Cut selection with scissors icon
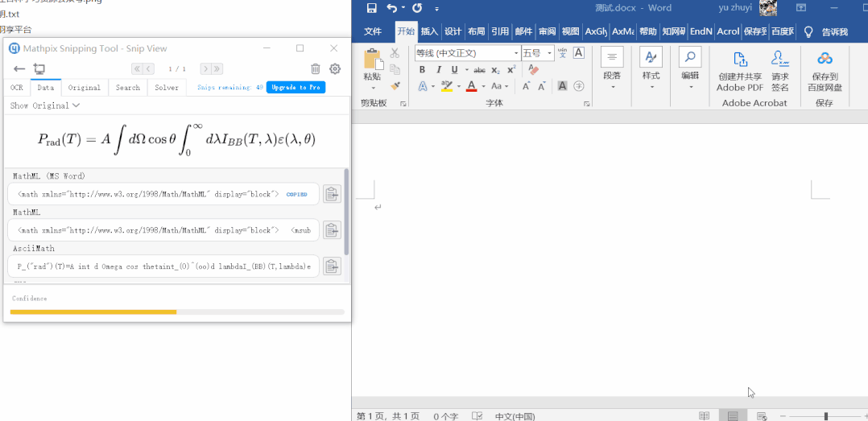The image size is (868, 421). [395, 53]
